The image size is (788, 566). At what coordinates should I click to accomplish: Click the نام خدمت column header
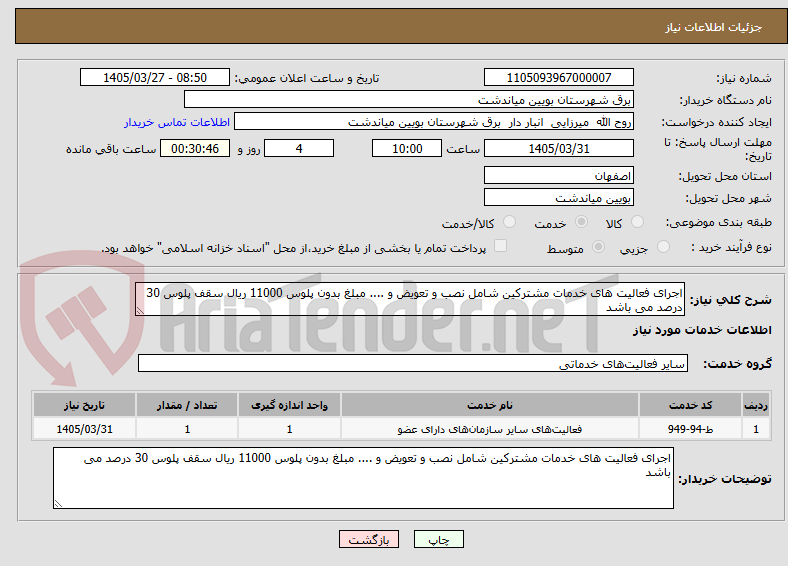(490, 405)
